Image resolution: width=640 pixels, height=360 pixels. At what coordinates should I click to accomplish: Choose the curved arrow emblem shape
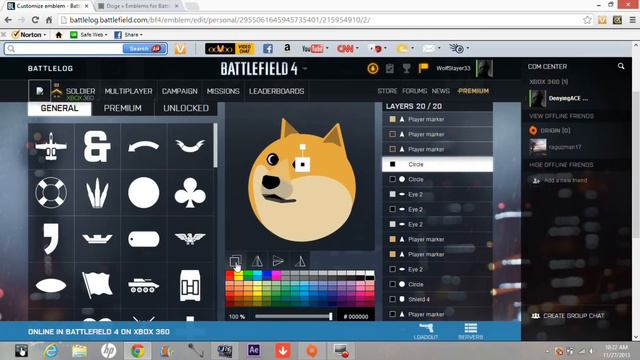143,146
